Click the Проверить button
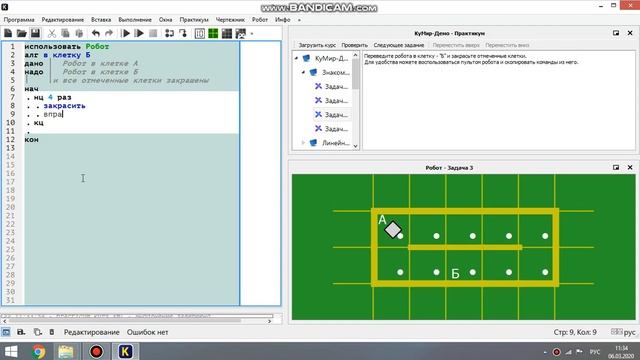This screenshot has height=360, width=640. (354, 45)
